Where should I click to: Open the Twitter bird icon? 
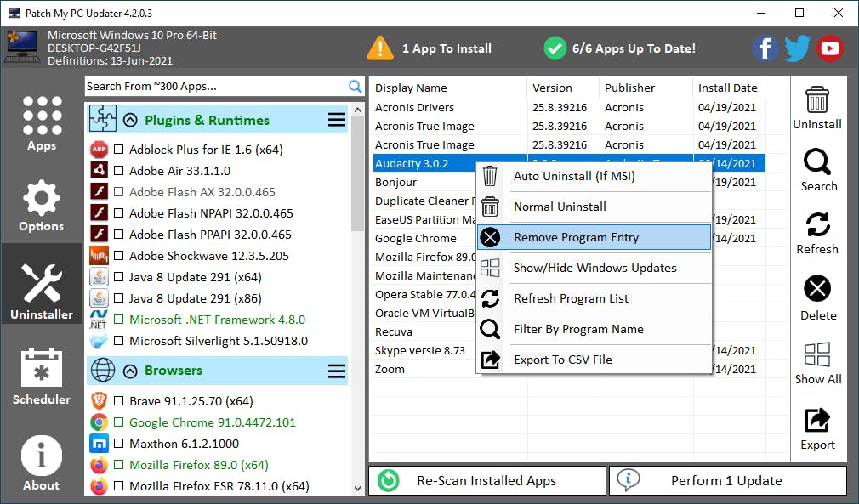click(797, 48)
